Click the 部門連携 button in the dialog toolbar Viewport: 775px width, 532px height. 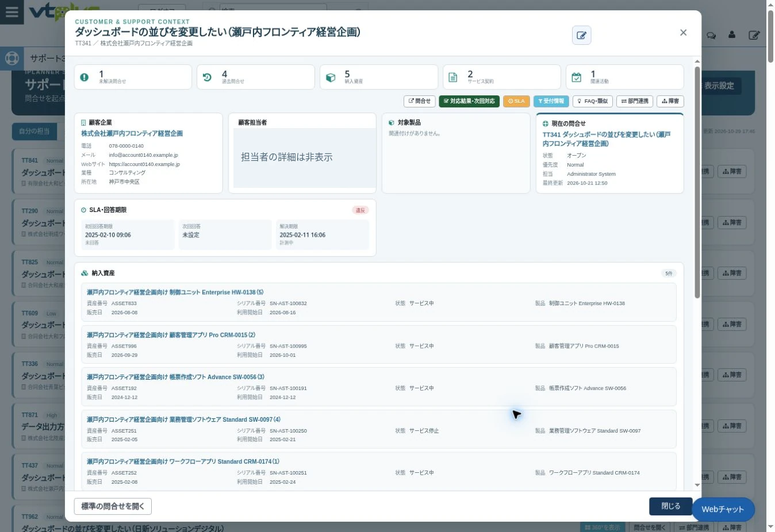point(635,101)
